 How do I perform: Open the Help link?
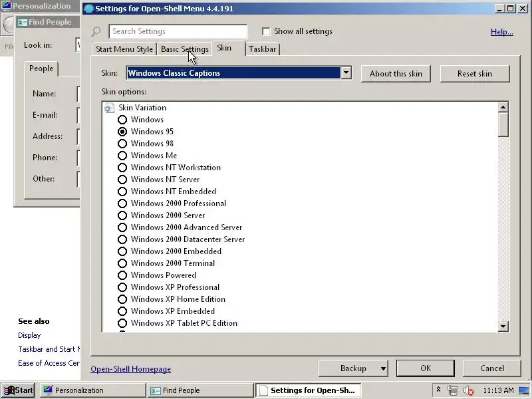[502, 32]
